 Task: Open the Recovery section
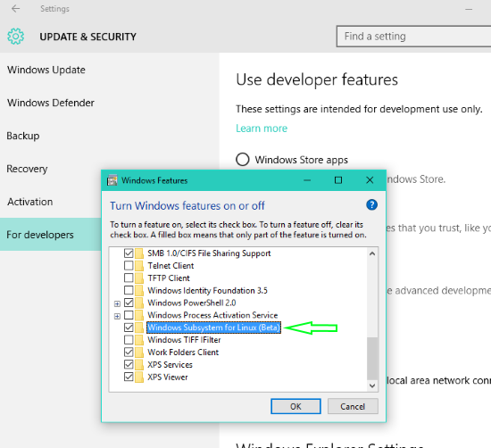(28, 169)
